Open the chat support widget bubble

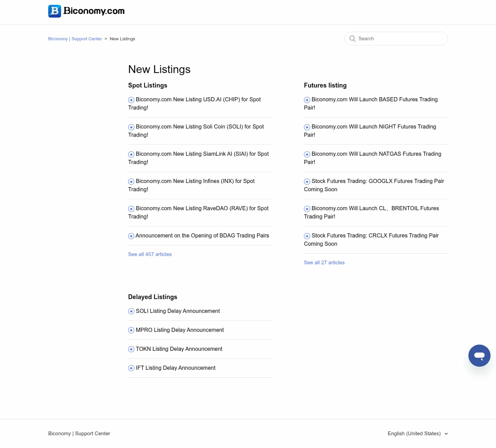479,355
